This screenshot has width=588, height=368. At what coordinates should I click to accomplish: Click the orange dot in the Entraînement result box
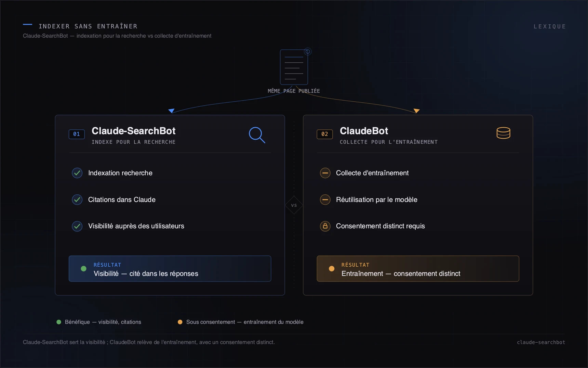point(332,269)
